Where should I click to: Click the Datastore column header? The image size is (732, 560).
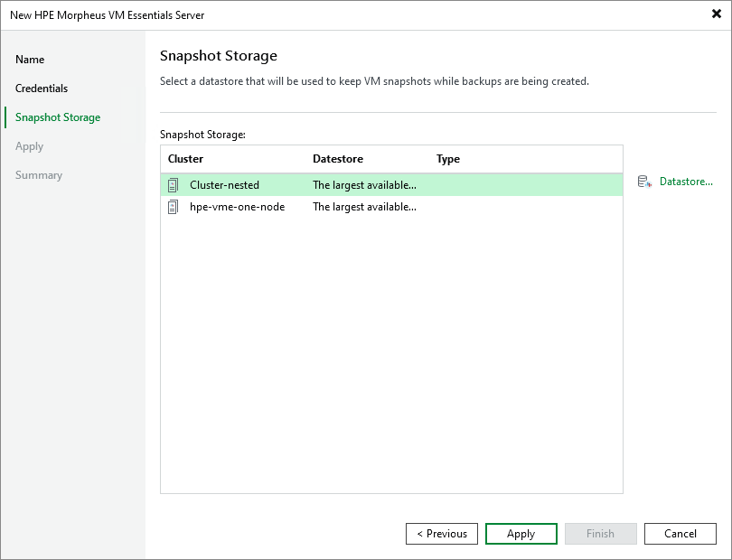coord(338,158)
